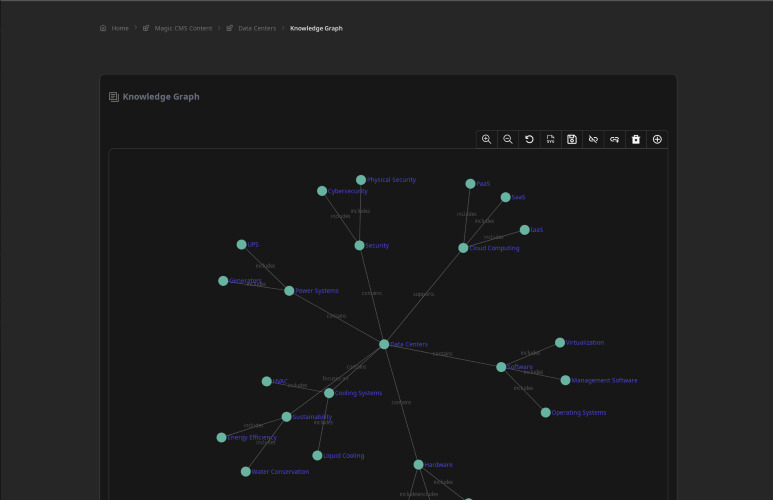Click the Knowledge Graph breadcrumb item
Image resolution: width=773 pixels, height=500 pixels.
click(x=316, y=29)
